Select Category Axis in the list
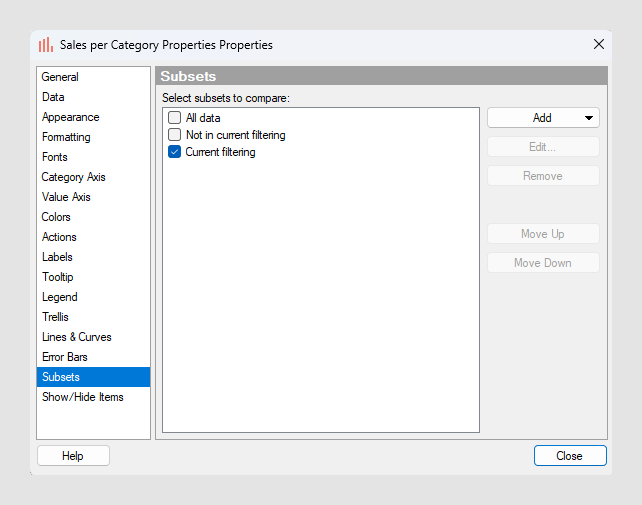 (x=73, y=177)
